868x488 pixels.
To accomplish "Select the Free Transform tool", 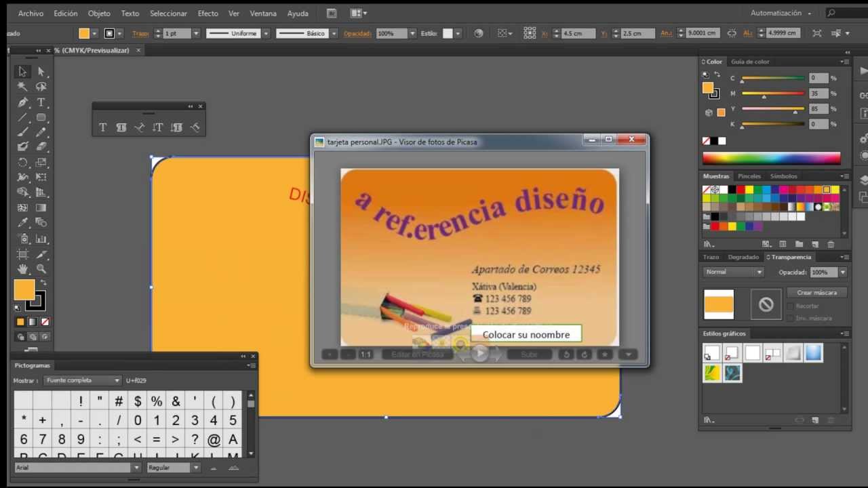I will click(x=41, y=178).
